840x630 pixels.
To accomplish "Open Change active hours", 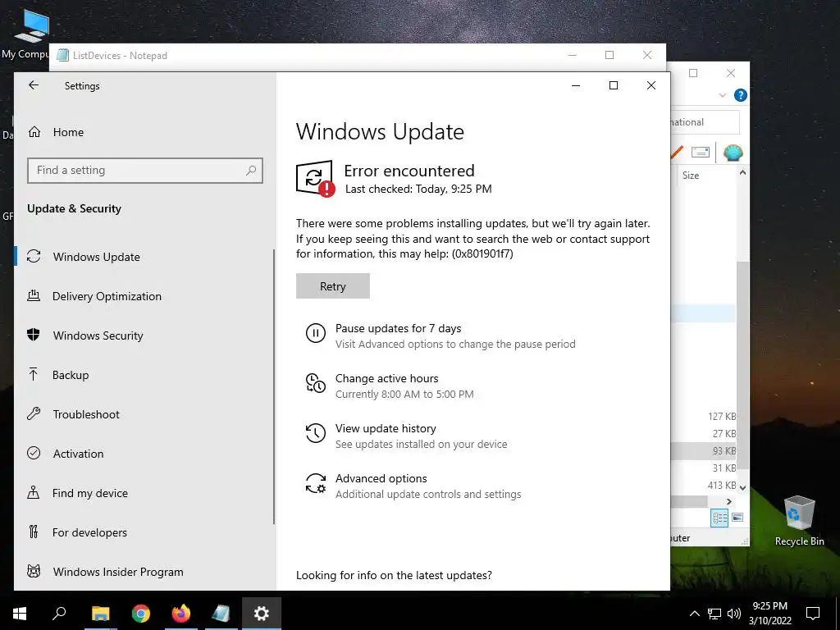I will (387, 378).
